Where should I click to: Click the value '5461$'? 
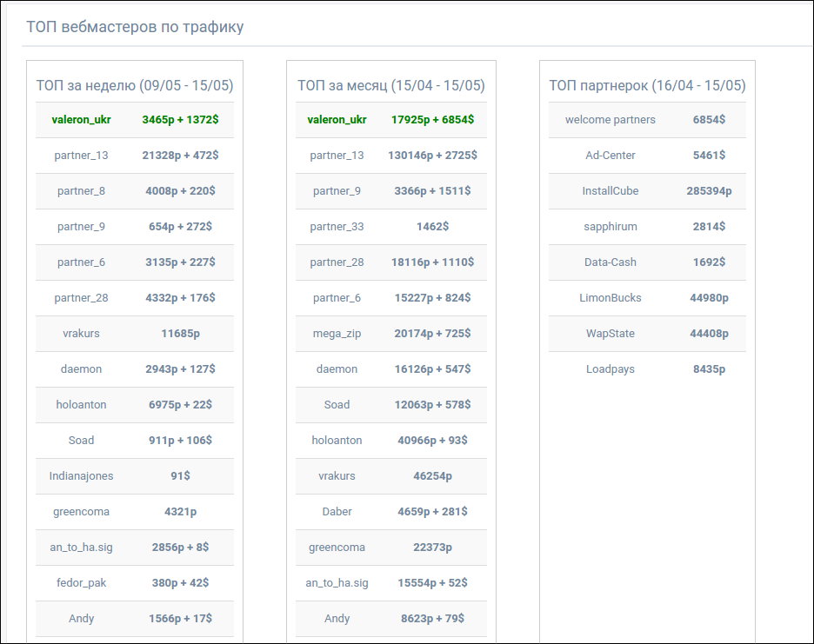[x=709, y=156]
